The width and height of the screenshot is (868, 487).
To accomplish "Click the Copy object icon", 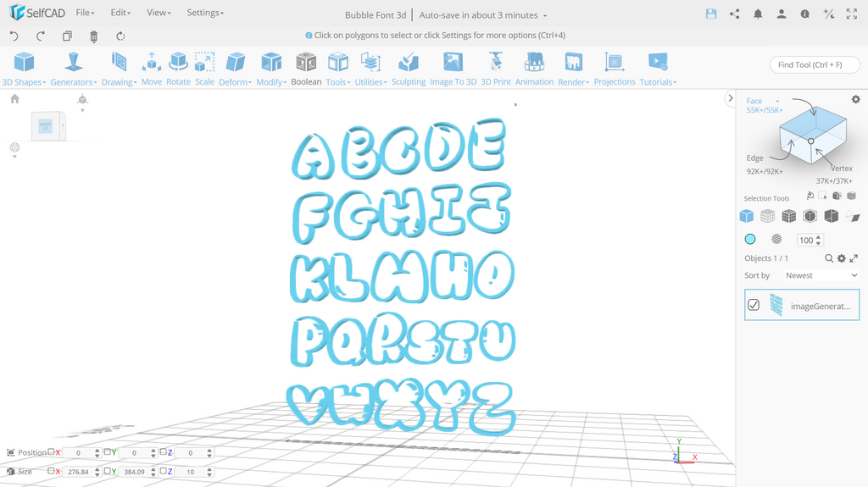I will (67, 36).
